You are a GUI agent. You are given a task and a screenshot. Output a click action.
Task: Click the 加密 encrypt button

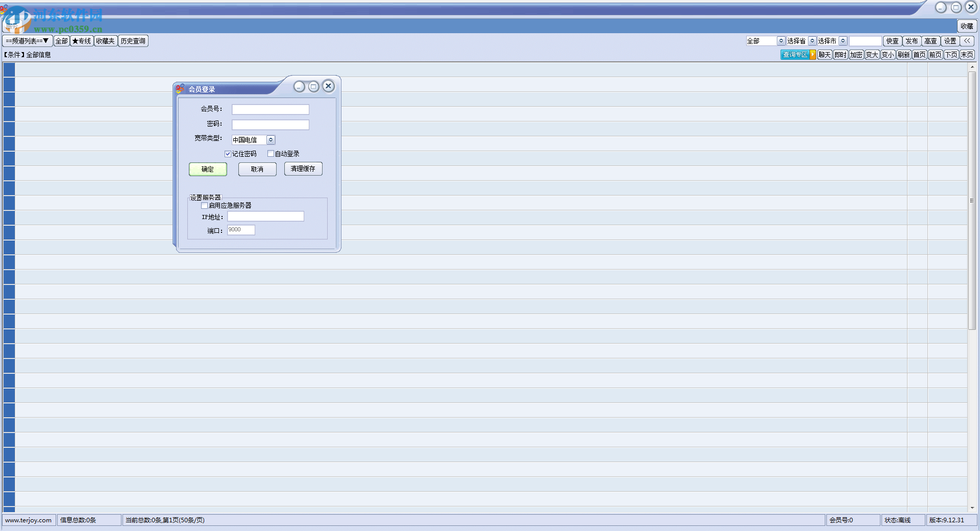coord(856,55)
